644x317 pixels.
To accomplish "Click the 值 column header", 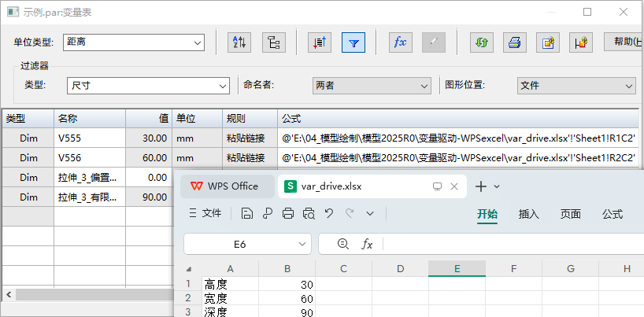I will (149, 119).
